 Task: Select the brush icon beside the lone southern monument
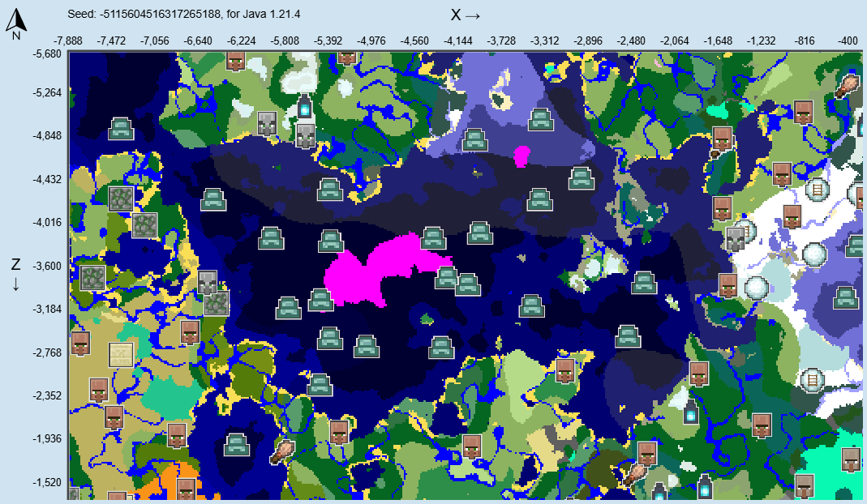click(282, 452)
